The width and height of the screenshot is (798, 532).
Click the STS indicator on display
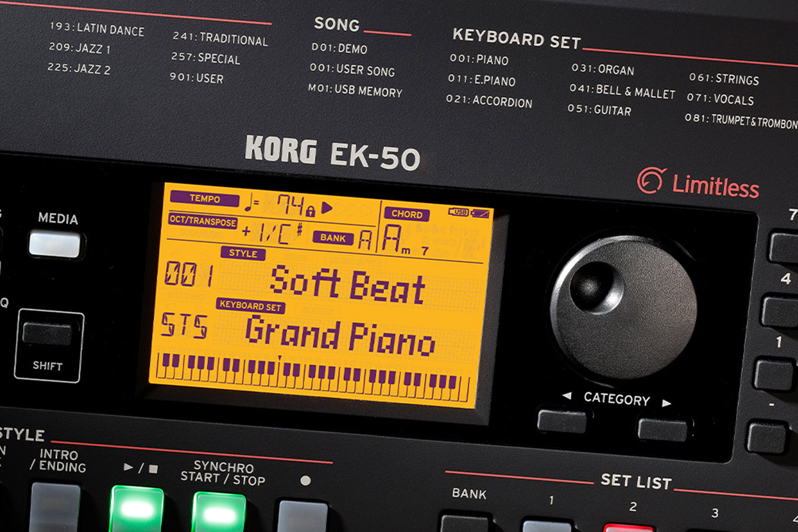click(x=184, y=325)
